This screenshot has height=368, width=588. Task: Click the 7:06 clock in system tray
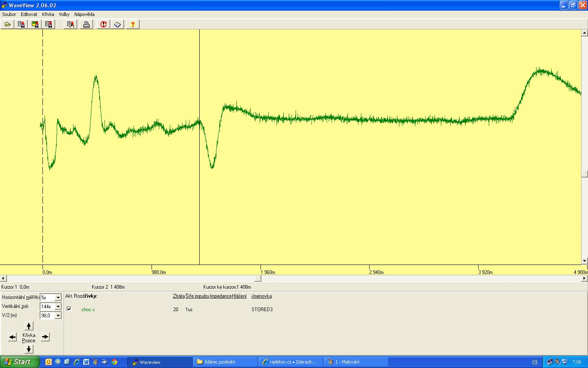click(x=577, y=362)
